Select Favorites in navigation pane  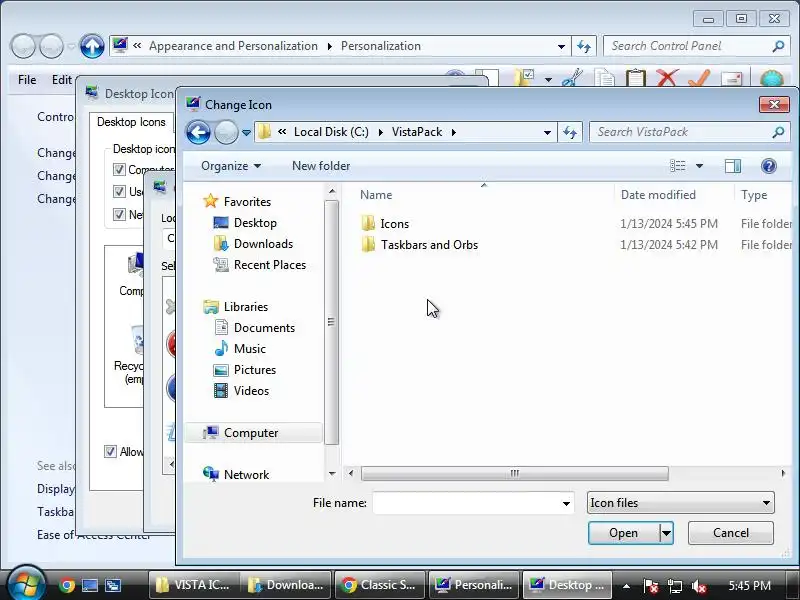pyautogui.click(x=237, y=202)
